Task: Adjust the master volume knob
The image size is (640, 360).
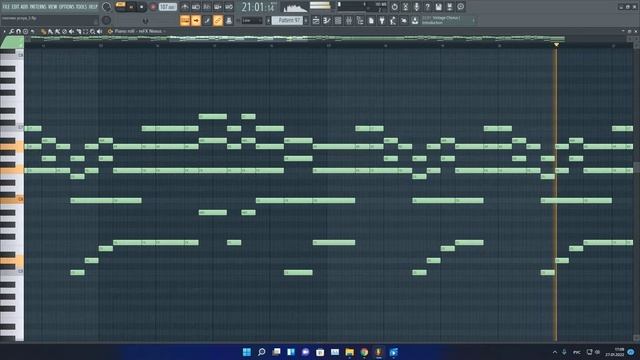Action: [107, 7]
